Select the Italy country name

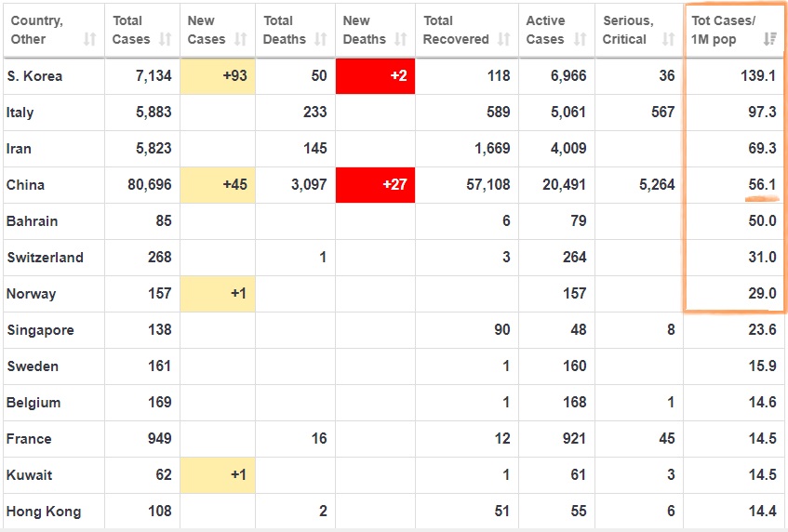point(20,113)
